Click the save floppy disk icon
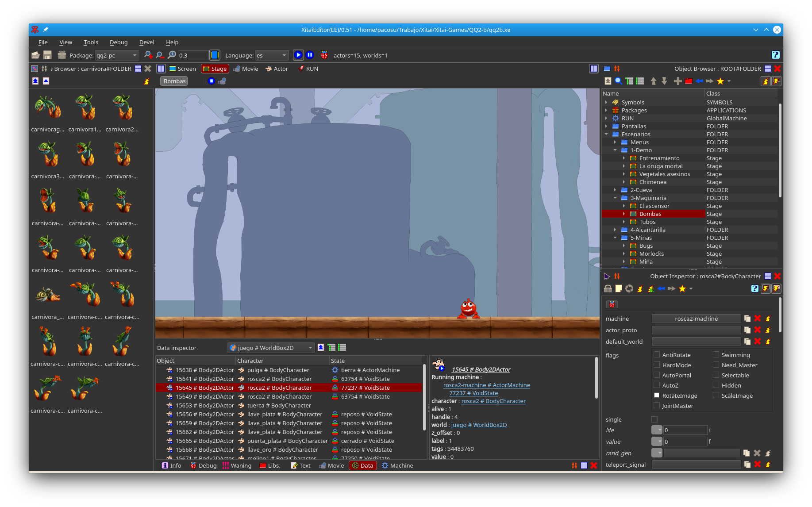Image resolution: width=812 pixels, height=507 pixels. (x=47, y=55)
